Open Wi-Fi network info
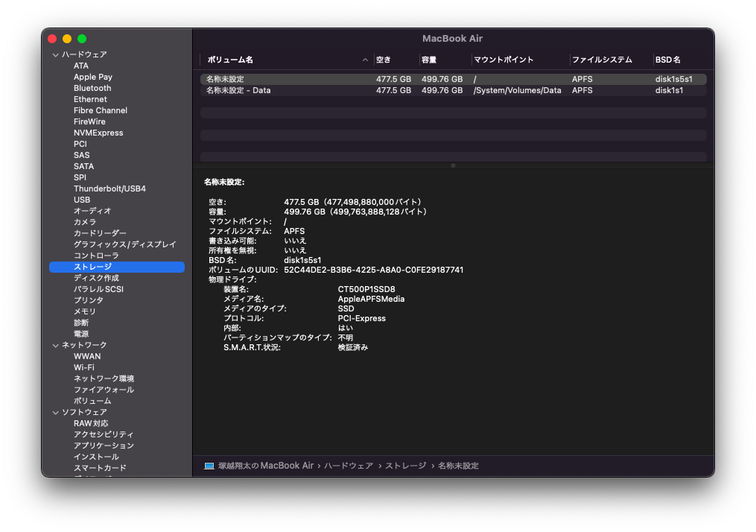 (84, 367)
